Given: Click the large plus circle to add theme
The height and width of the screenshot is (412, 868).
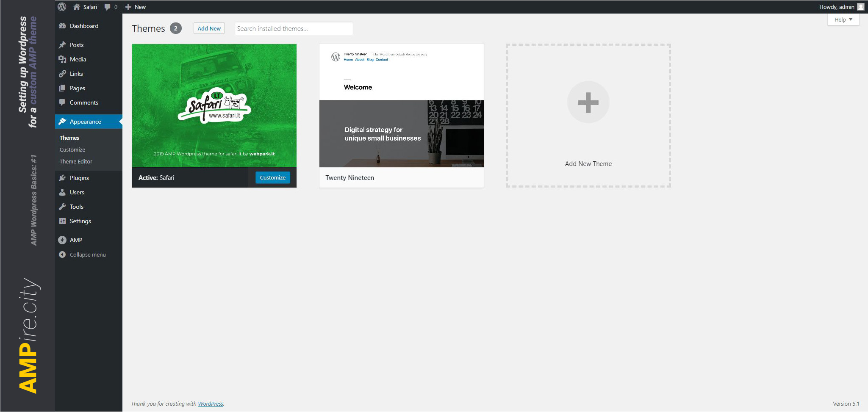Looking at the screenshot, I should click(x=588, y=102).
